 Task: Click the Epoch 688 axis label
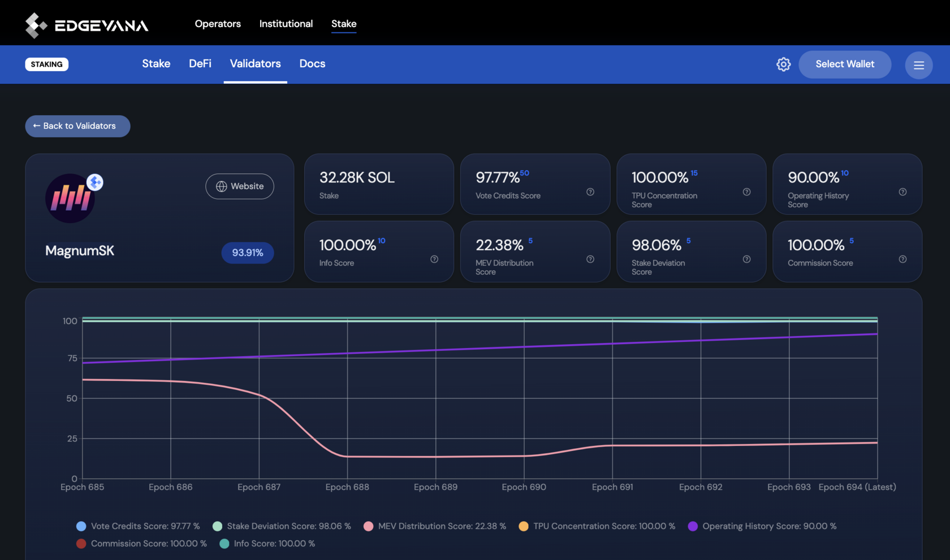pyautogui.click(x=347, y=487)
